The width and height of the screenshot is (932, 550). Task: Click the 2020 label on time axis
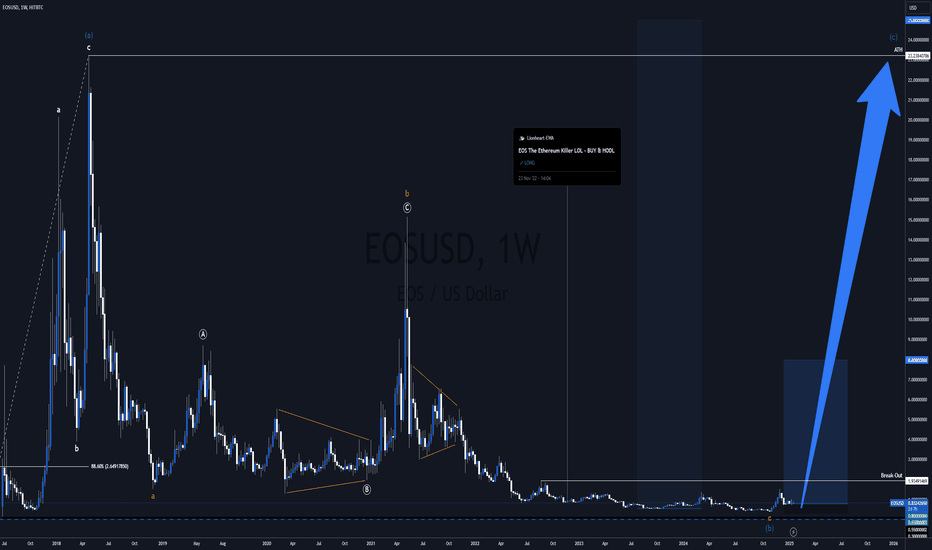[267, 543]
